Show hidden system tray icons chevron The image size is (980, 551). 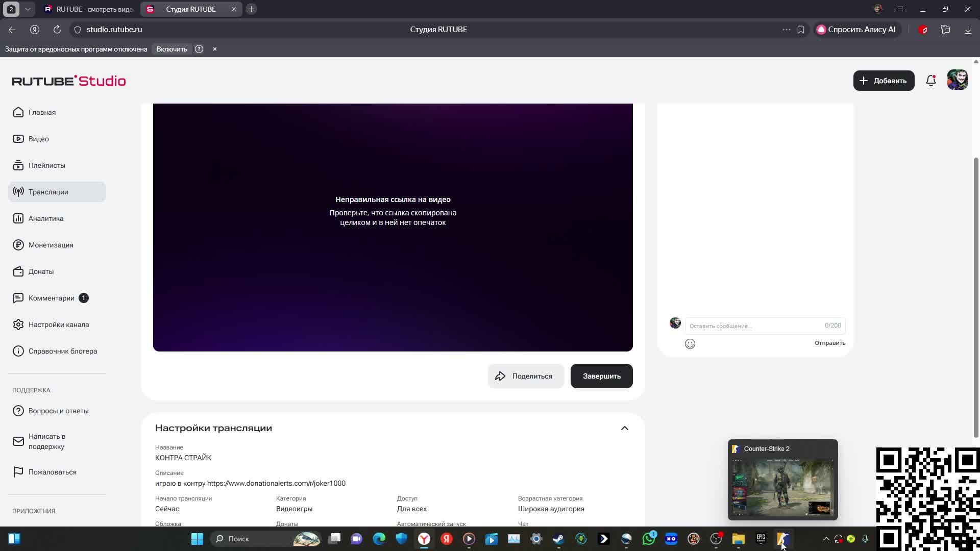point(826,539)
